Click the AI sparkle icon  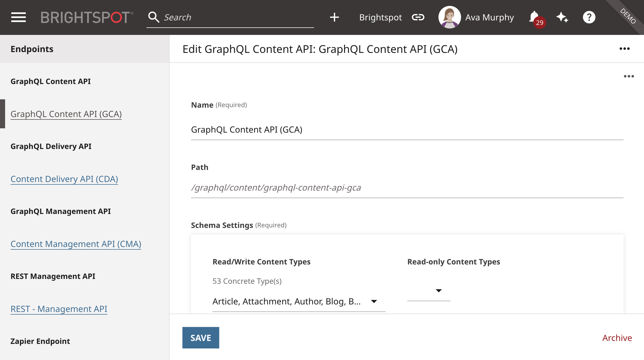coord(562,17)
